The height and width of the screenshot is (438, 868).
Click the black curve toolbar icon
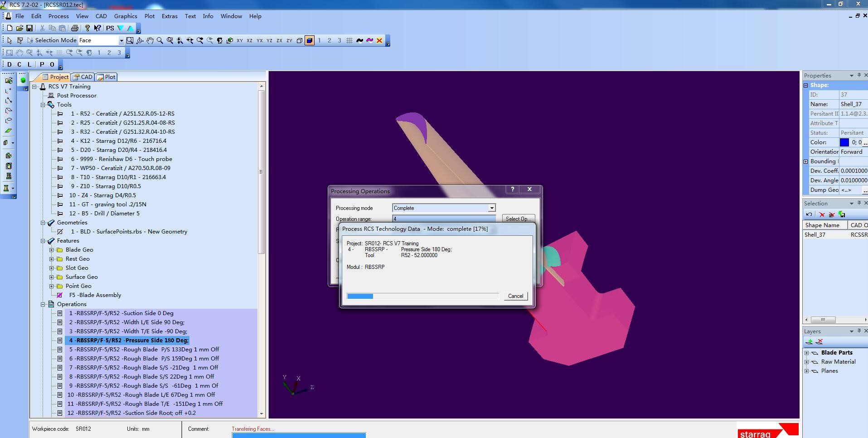click(359, 40)
